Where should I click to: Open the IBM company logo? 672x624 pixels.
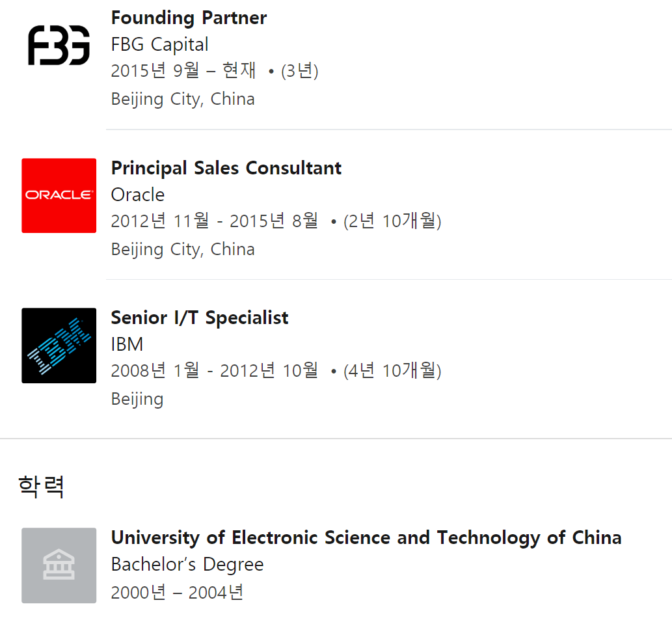point(59,346)
